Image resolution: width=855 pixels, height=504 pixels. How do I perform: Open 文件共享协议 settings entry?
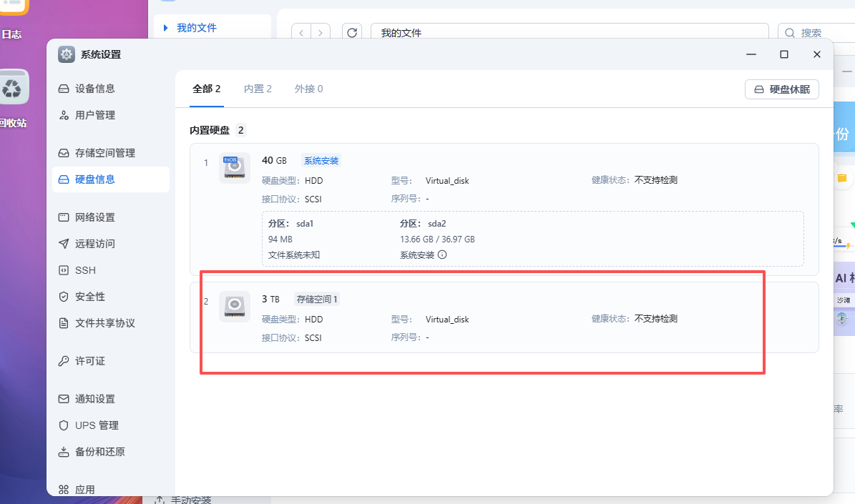pyautogui.click(x=111, y=323)
